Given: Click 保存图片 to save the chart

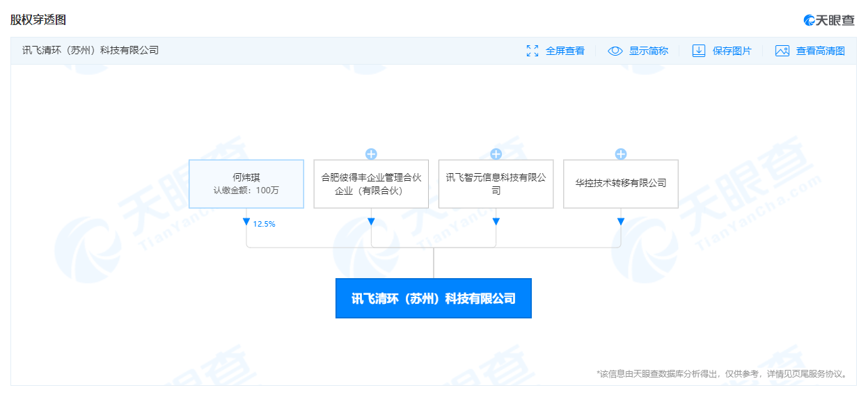Looking at the screenshot, I should coord(732,51).
